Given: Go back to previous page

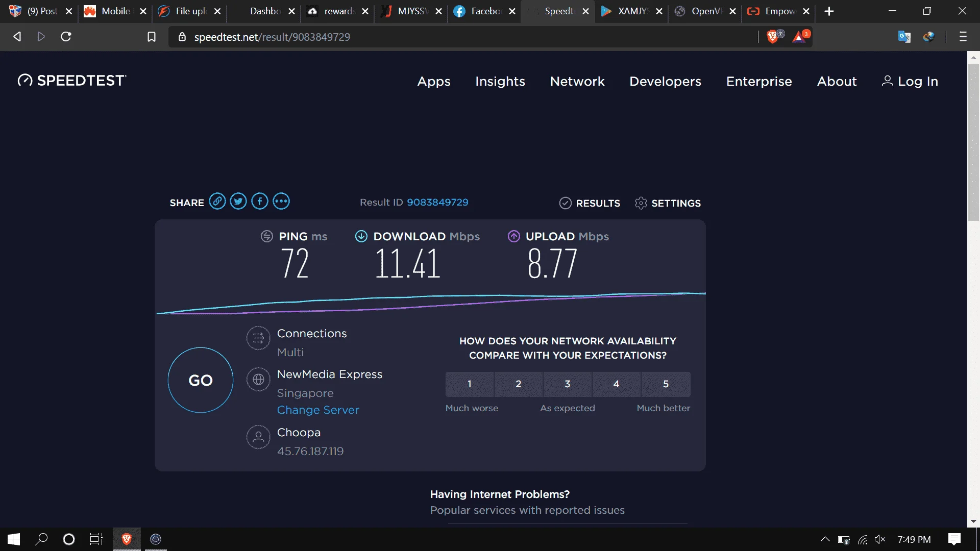Looking at the screenshot, I should pos(17,37).
